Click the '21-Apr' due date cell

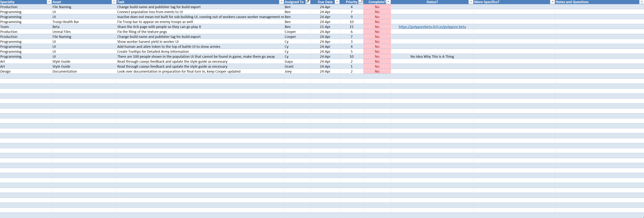point(325,27)
